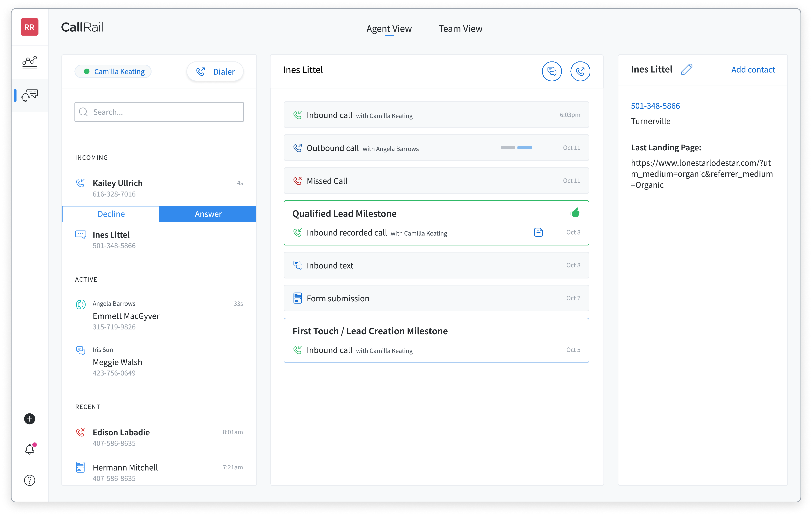
Task: Click the search field in the contacts panel
Action: [159, 112]
